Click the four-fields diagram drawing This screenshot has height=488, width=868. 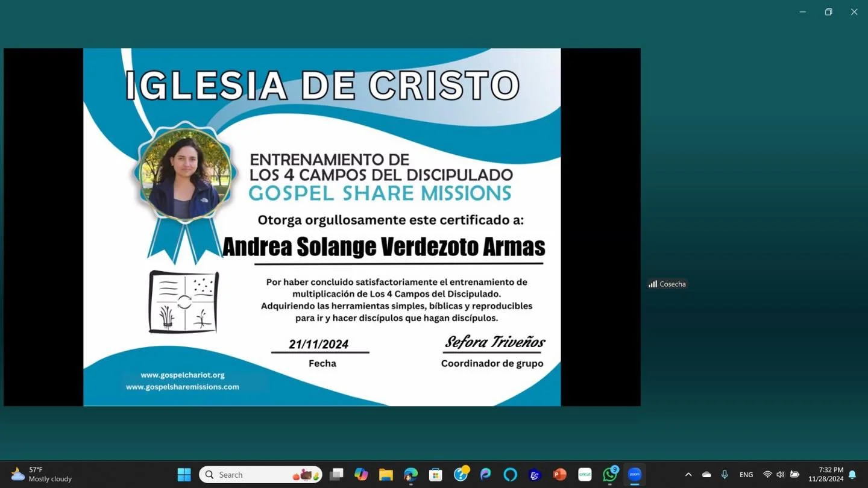click(x=184, y=302)
